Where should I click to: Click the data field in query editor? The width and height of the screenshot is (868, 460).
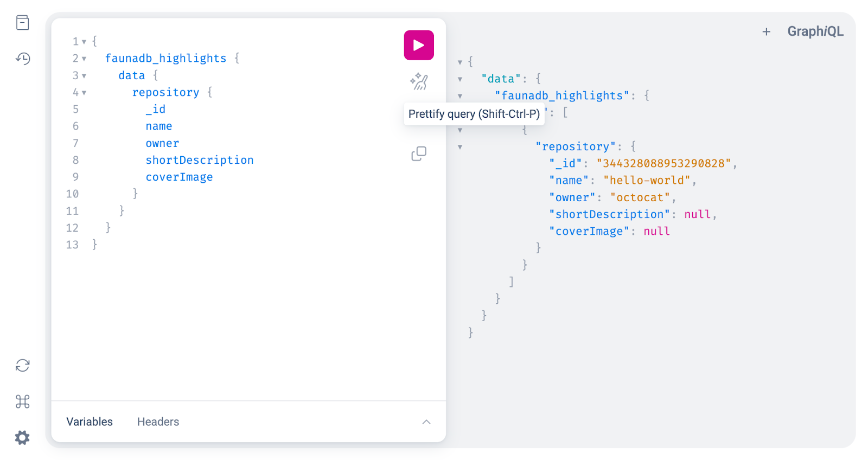pyautogui.click(x=132, y=75)
